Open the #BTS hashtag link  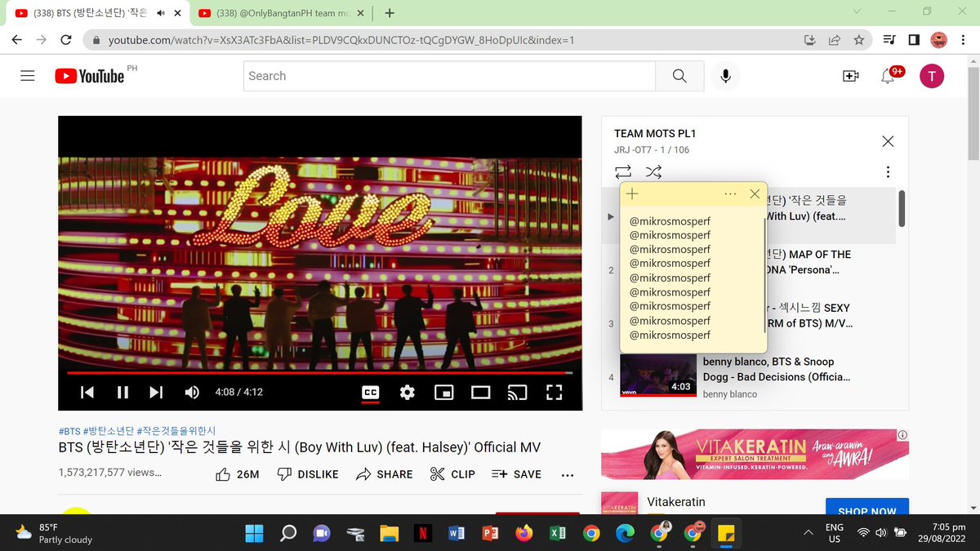click(x=69, y=431)
